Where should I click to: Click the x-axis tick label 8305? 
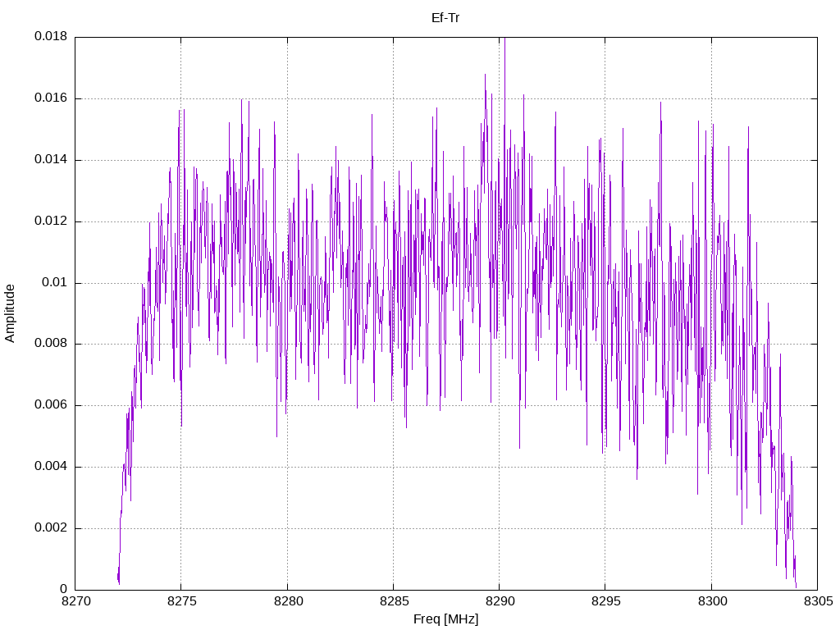point(818,601)
